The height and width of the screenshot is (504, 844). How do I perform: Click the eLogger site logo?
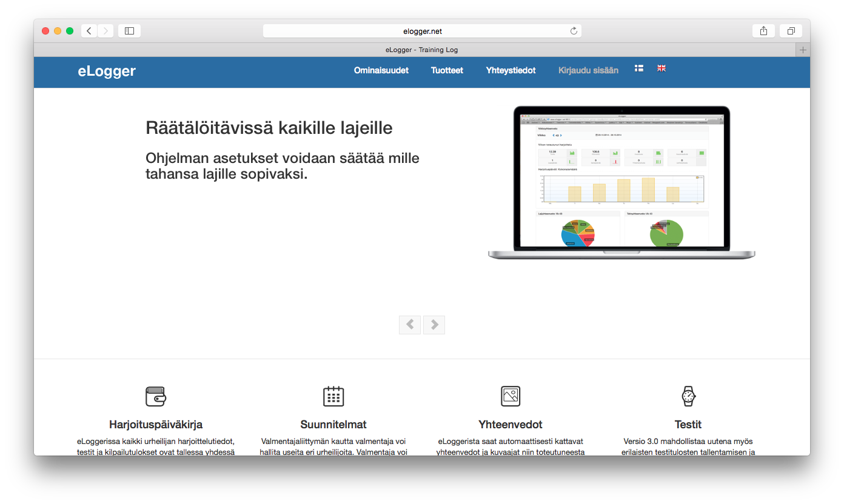107,71
